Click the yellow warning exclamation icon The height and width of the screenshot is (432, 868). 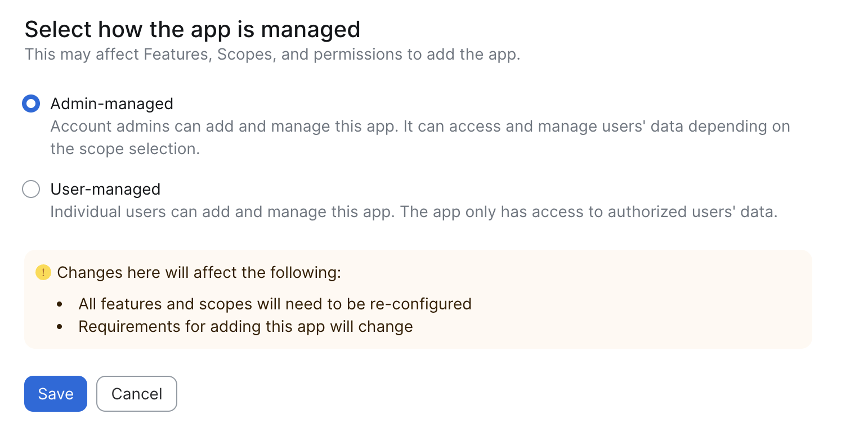[42, 272]
